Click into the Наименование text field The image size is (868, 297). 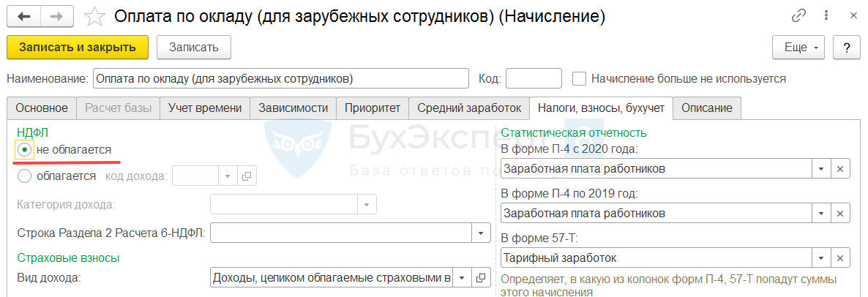280,78
